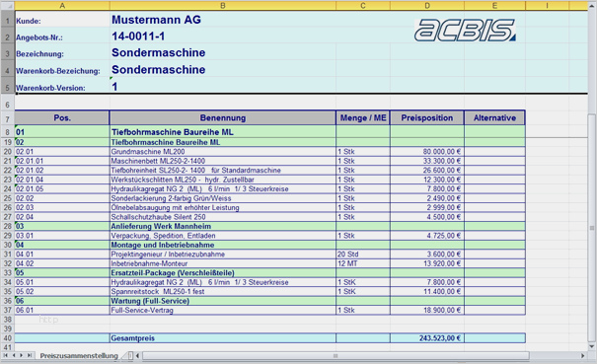Select row header 40
Image resolution: width=597 pixels, height=364 pixels.
[7, 338]
